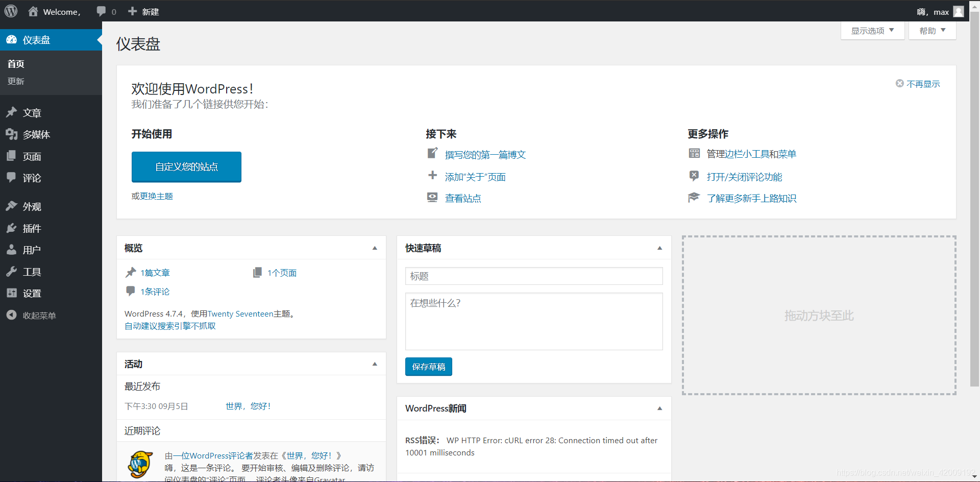Open comments bubble in admin bar

(101, 11)
